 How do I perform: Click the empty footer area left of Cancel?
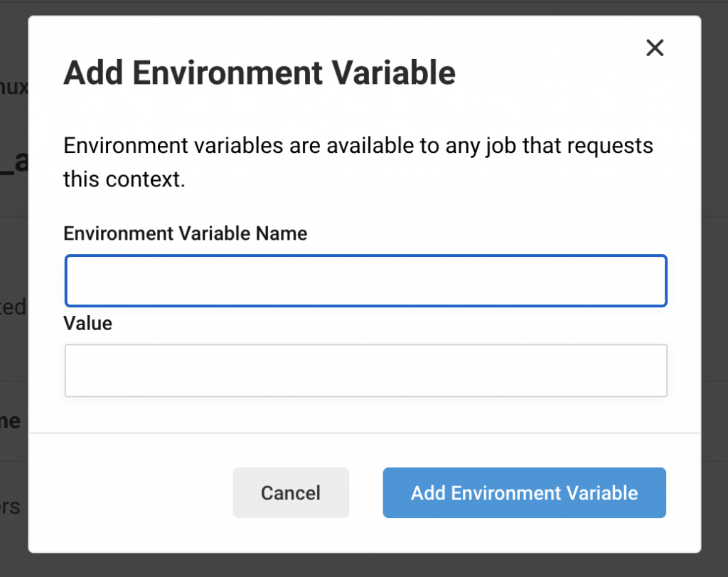pyautogui.click(x=142, y=493)
